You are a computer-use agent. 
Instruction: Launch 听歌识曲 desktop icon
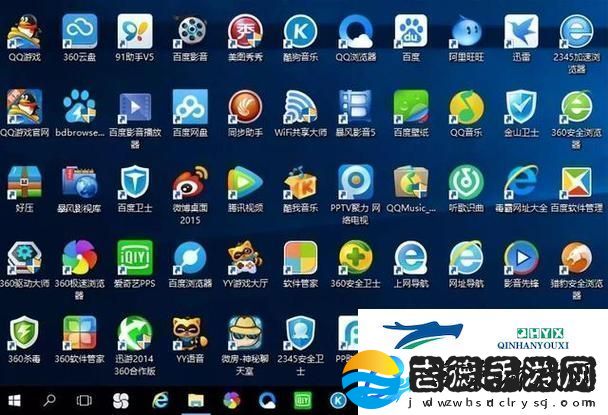tap(466, 182)
